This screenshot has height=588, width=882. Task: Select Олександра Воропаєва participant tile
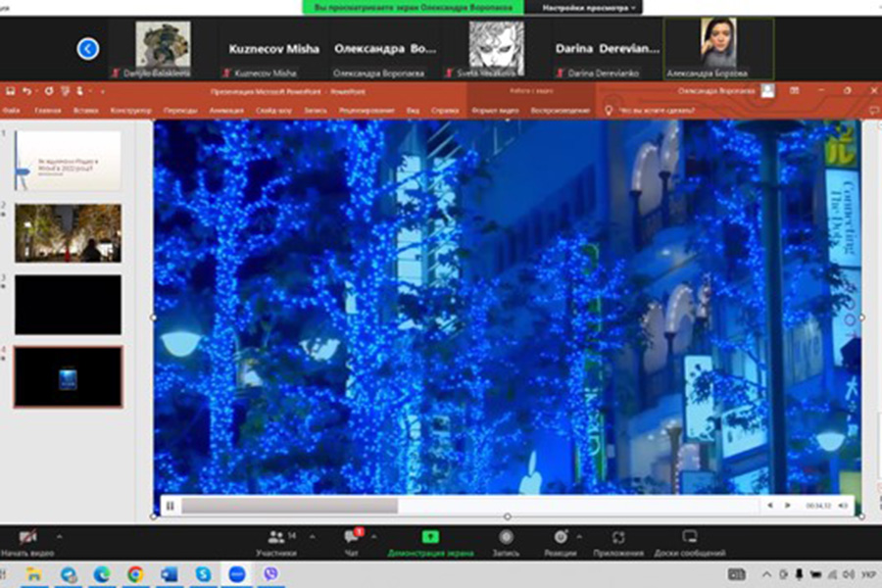pos(385,49)
